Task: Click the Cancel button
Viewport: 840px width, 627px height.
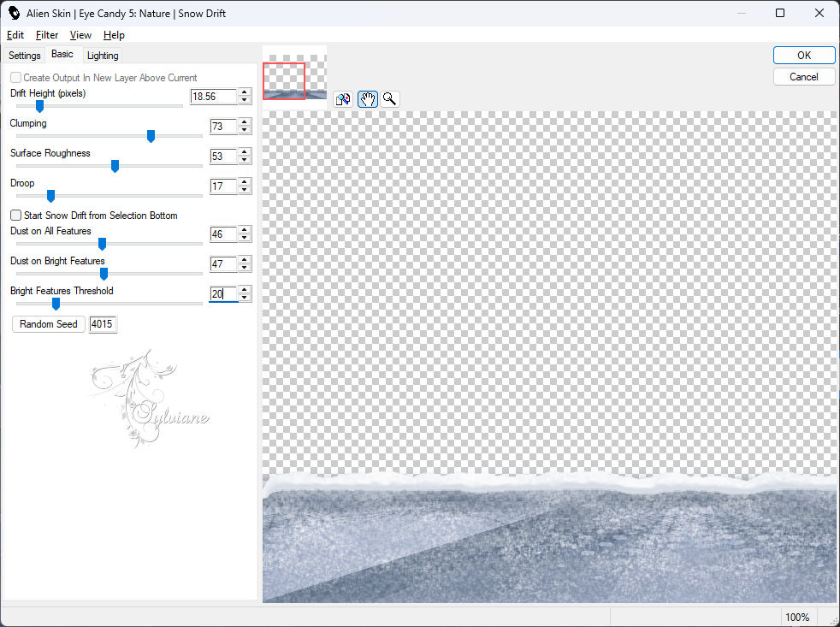Action: (x=803, y=77)
